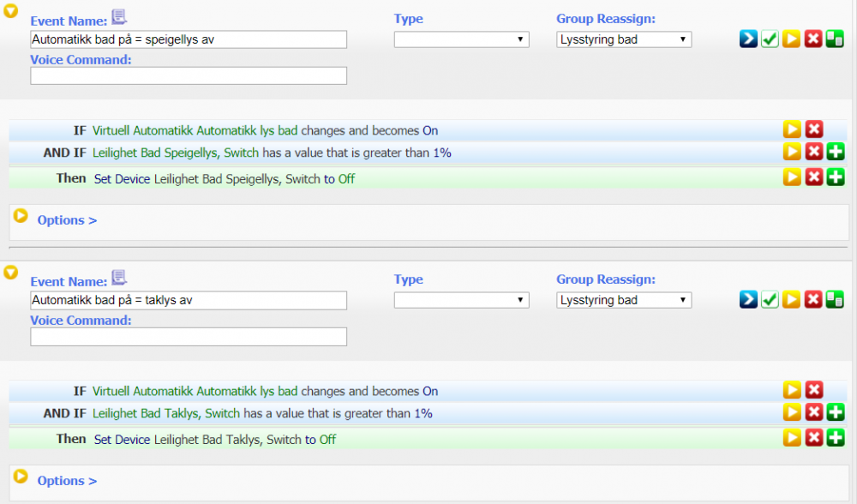The width and height of the screenshot is (857, 504).
Task: Expand Options section under the 'speigellys av' event
Action: click(67, 220)
